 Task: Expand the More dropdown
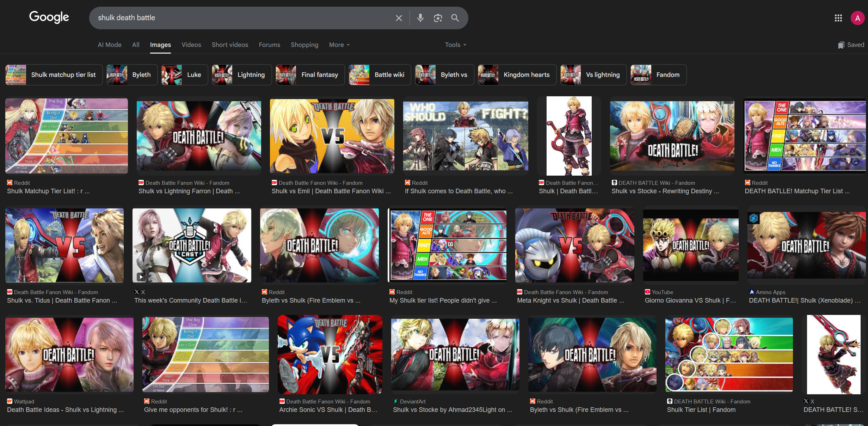coord(339,45)
